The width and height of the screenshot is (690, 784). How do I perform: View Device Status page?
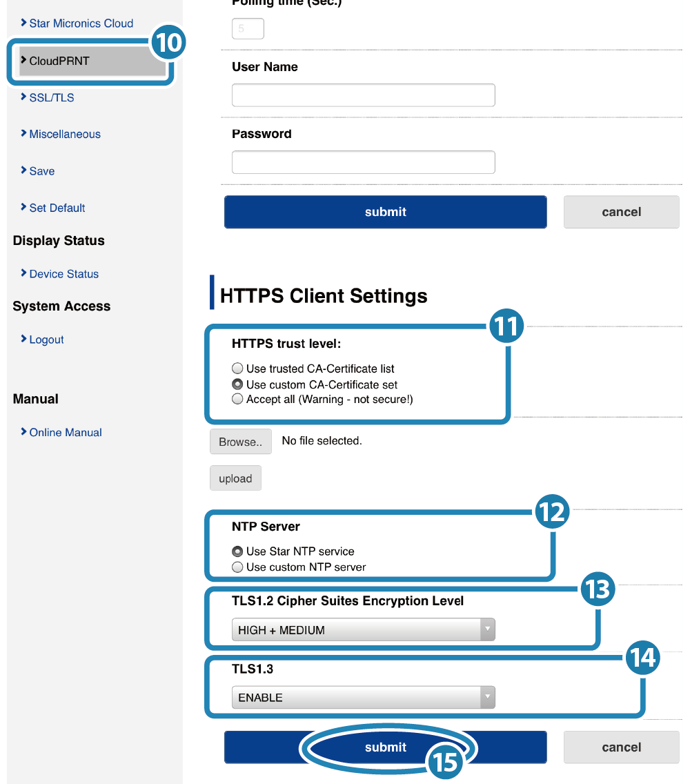64,274
